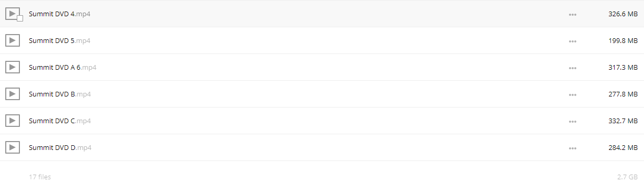Image resolution: width=644 pixels, height=194 pixels.
Task: Open the Summit DVD B.mp4 file name
Action: coord(60,94)
